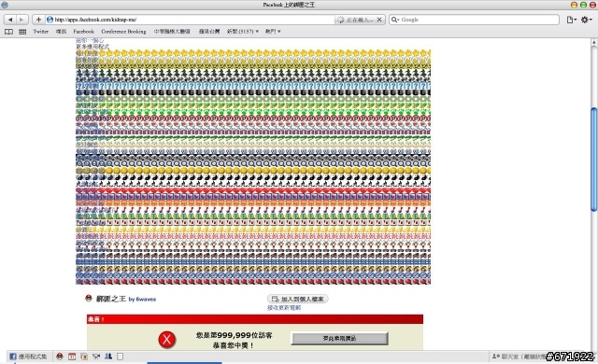This screenshot has height=364, width=598.
Task: Open the Twitter bookmark
Action: coord(41,31)
